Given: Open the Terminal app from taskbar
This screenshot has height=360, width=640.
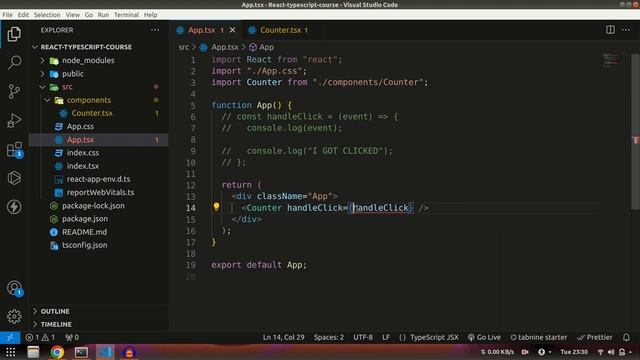Looking at the screenshot, I should click(81, 352).
